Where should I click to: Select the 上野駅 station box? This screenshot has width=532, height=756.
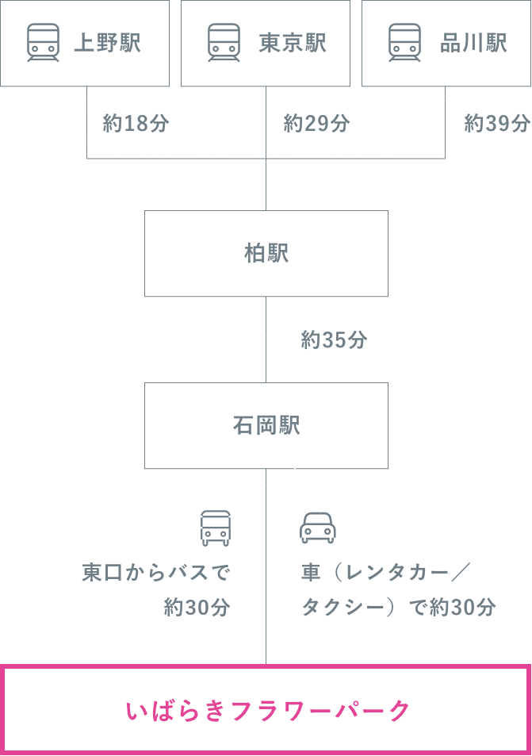pyautogui.click(x=85, y=43)
